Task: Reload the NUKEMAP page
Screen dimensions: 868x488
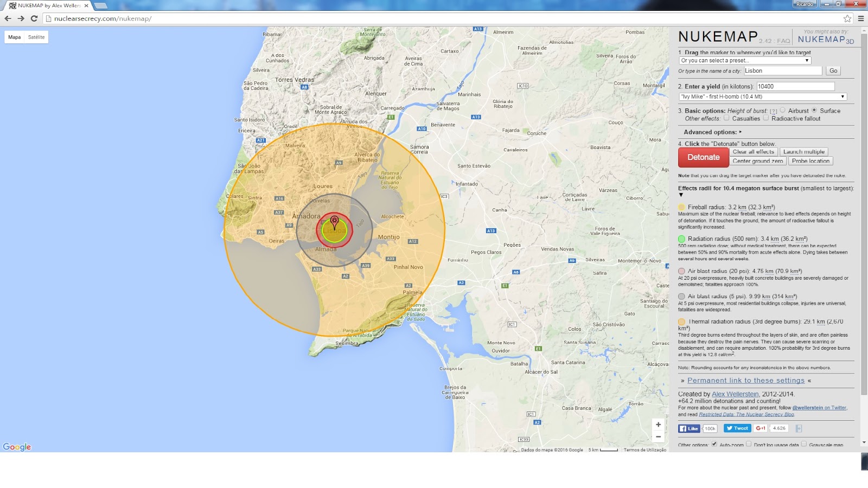Action: (x=34, y=18)
